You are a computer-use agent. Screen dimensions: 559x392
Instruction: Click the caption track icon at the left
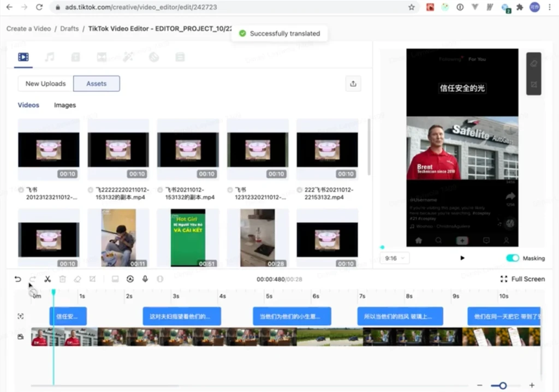coord(21,316)
